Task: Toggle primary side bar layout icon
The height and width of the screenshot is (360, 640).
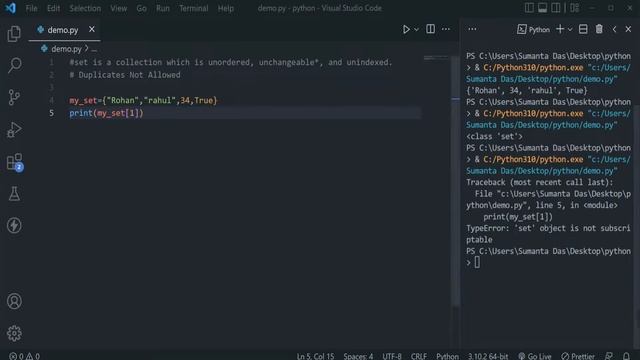Action: [529, 8]
